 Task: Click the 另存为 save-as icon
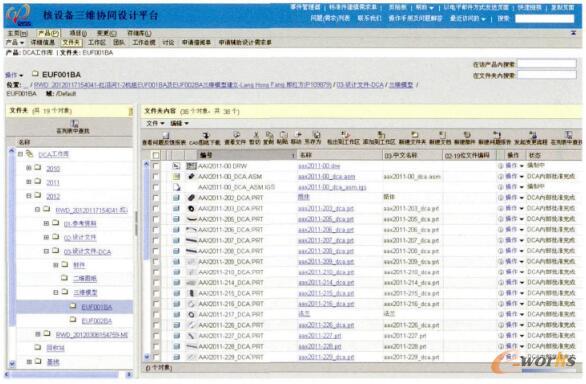tap(316, 135)
